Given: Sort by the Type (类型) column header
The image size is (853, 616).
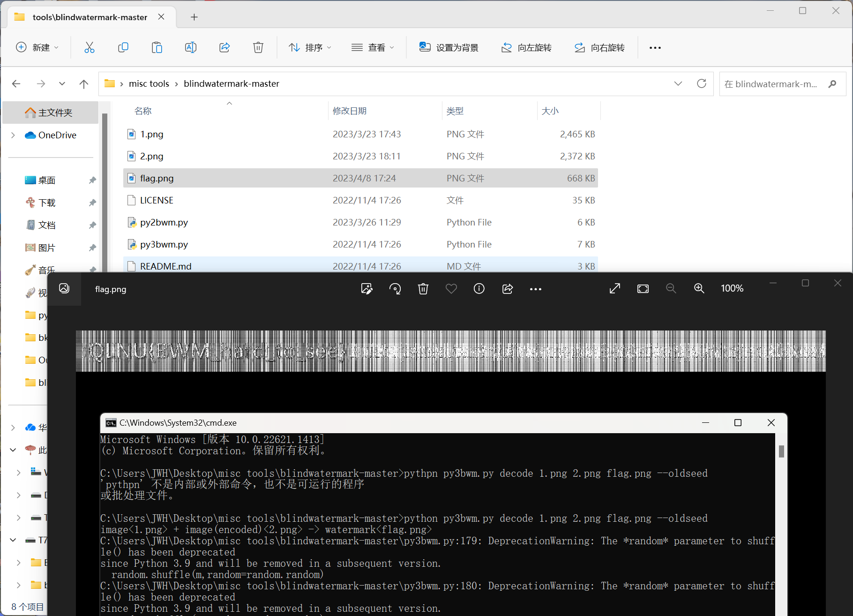Looking at the screenshot, I should pyautogui.click(x=455, y=111).
